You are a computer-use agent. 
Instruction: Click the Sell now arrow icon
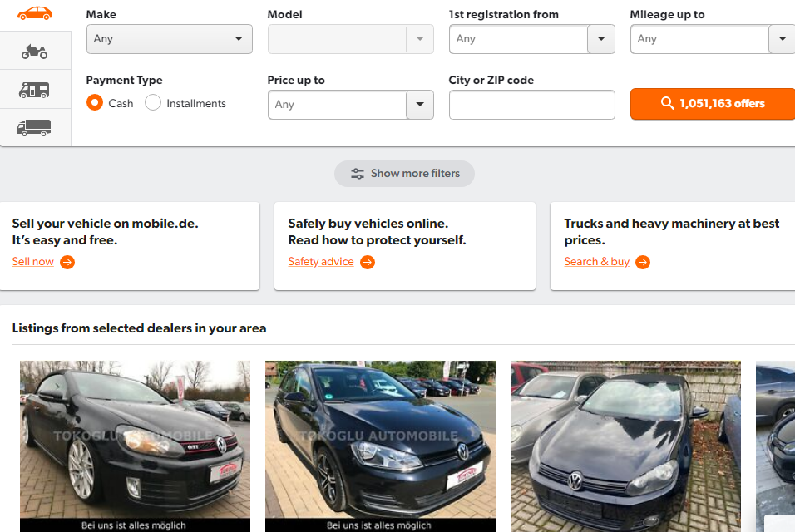click(x=67, y=262)
